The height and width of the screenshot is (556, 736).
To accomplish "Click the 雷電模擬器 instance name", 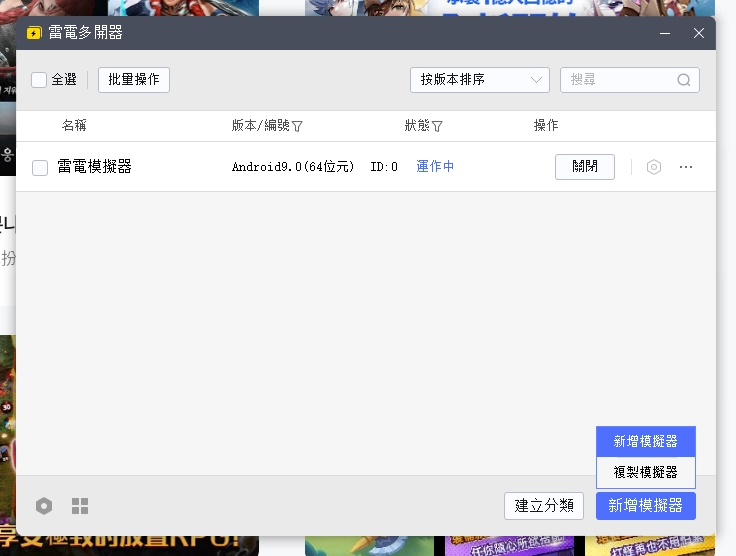I will [x=94, y=167].
